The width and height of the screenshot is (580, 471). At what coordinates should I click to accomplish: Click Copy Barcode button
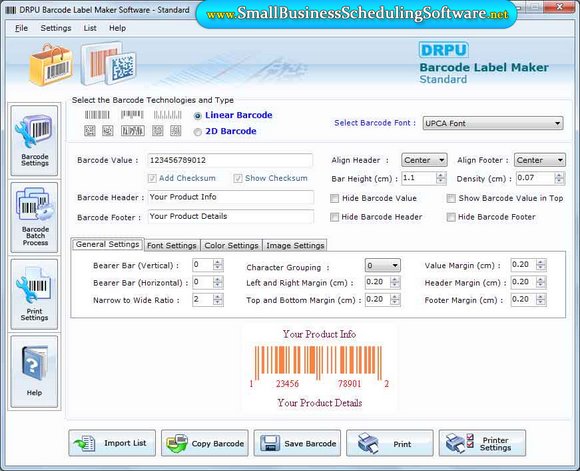205,443
